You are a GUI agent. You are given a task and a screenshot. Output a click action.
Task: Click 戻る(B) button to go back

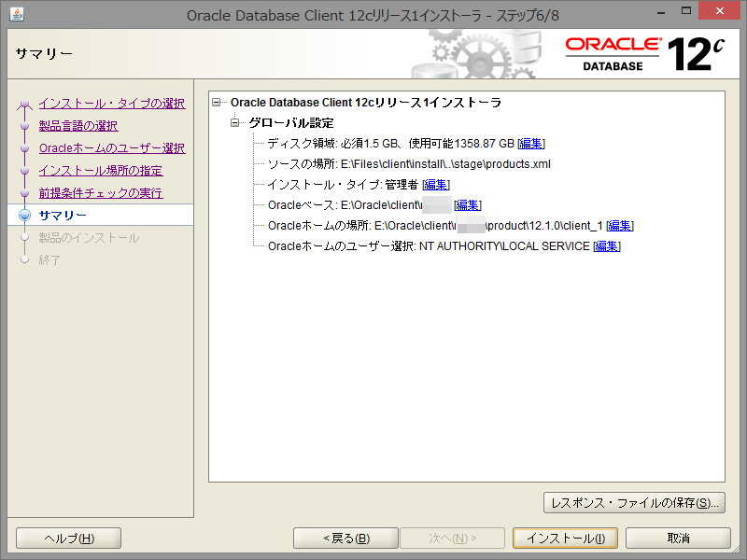pos(345,539)
